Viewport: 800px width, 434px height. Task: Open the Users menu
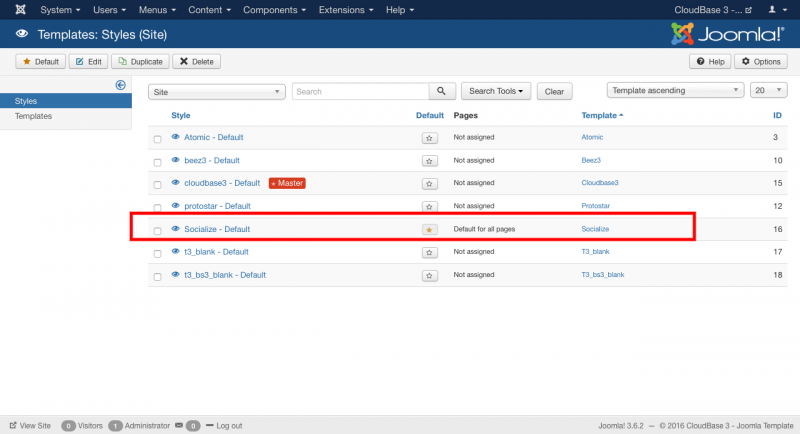(x=109, y=10)
